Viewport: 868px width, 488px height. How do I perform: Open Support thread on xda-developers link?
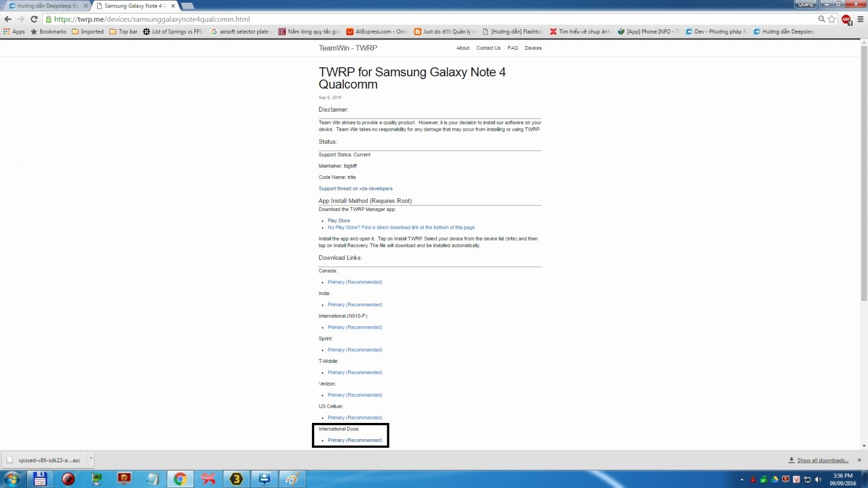click(x=355, y=189)
